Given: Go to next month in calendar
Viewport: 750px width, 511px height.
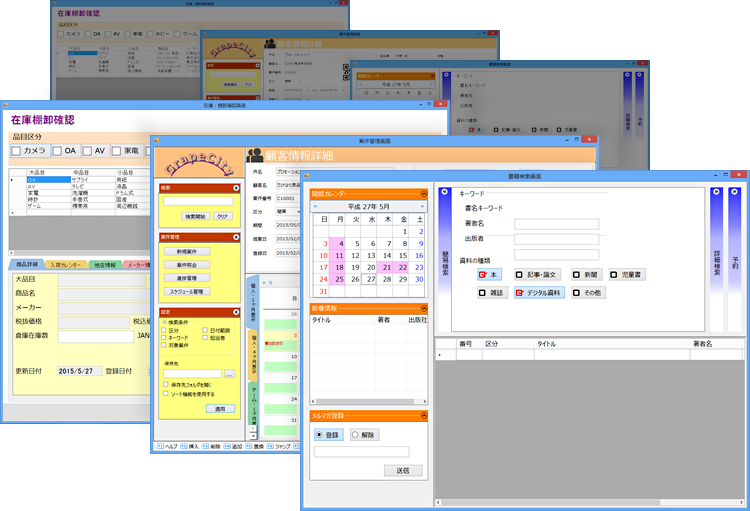Looking at the screenshot, I should [422, 206].
